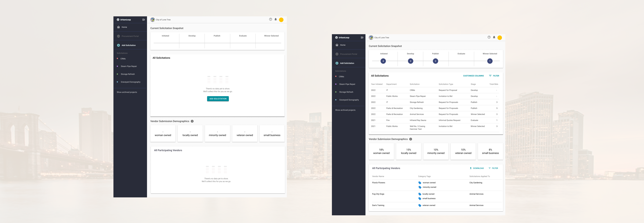Click the Publish stage bubble showing 2

[x=435, y=61]
